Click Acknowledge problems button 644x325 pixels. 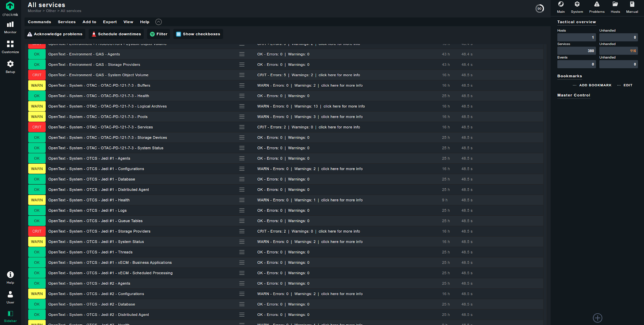55,34
